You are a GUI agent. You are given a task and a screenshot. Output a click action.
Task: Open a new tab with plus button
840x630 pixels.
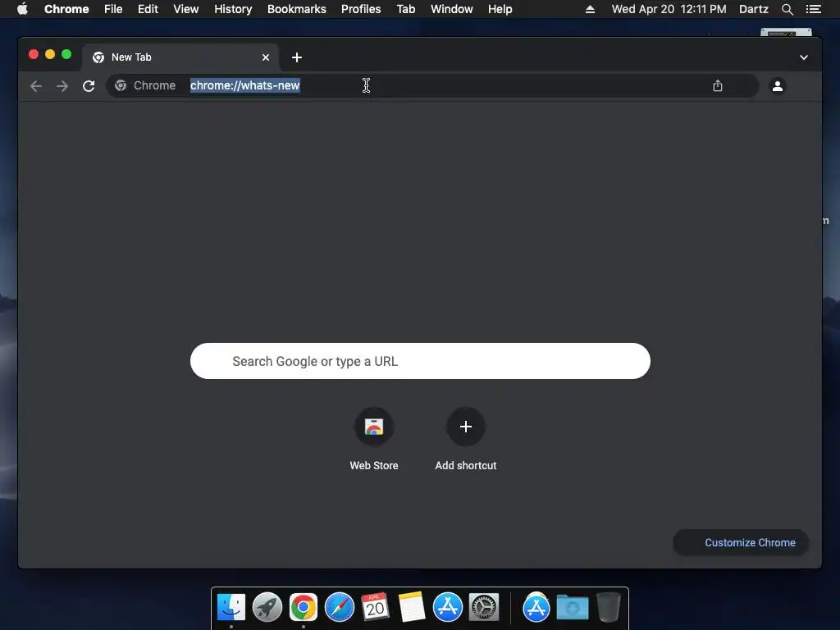[297, 57]
